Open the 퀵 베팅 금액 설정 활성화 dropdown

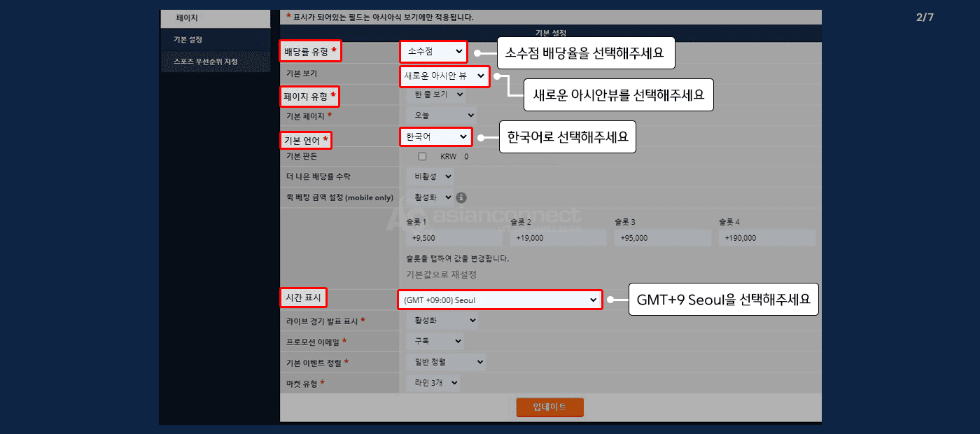tap(429, 197)
